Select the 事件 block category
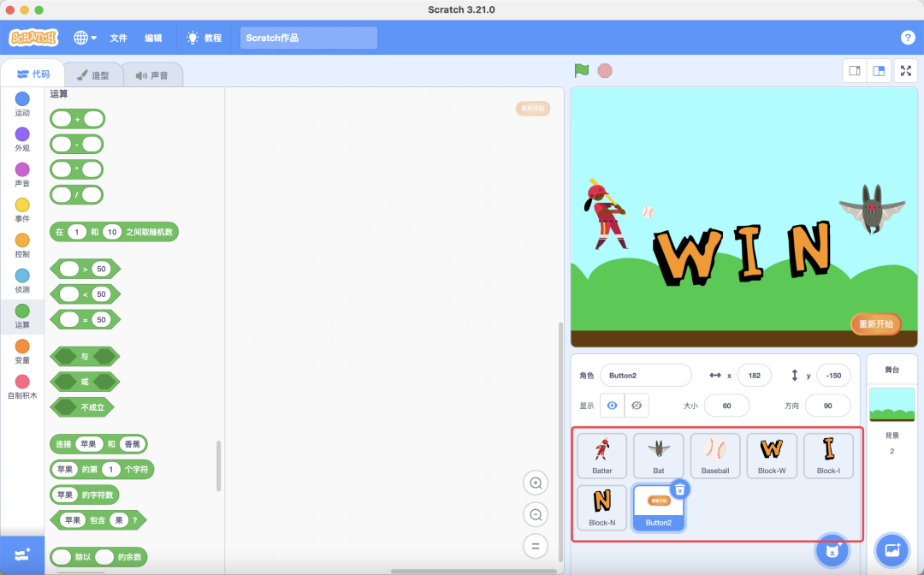Image resolution: width=924 pixels, height=575 pixels. click(x=22, y=210)
